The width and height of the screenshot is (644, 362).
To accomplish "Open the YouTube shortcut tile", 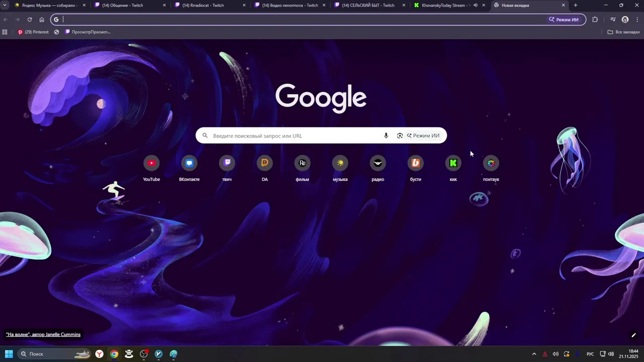I will (151, 168).
